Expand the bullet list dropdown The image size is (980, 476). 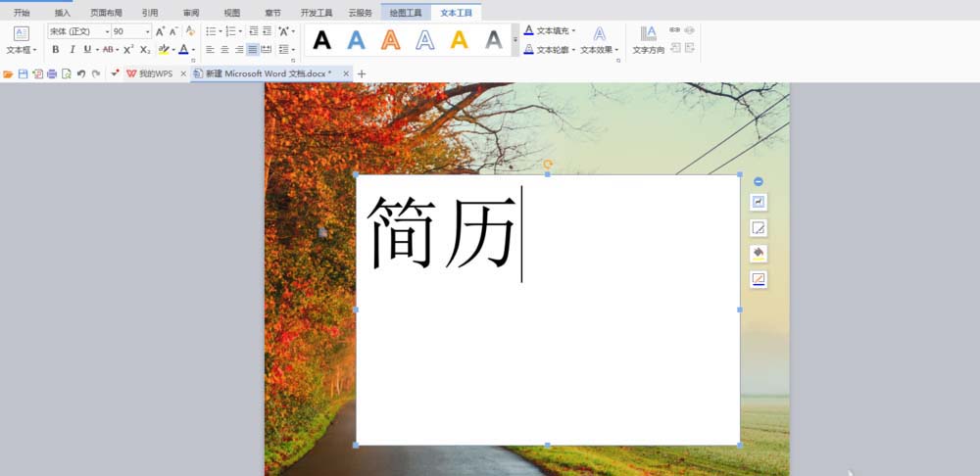coord(220,31)
